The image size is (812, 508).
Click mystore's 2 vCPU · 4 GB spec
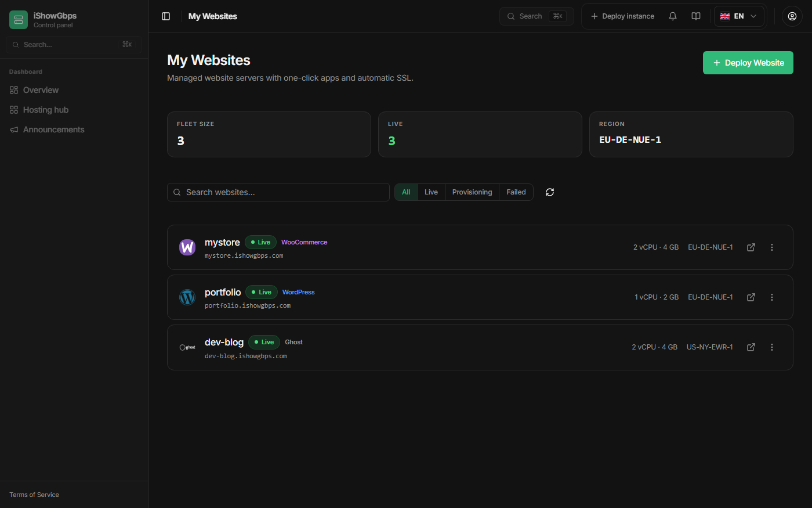656,247
